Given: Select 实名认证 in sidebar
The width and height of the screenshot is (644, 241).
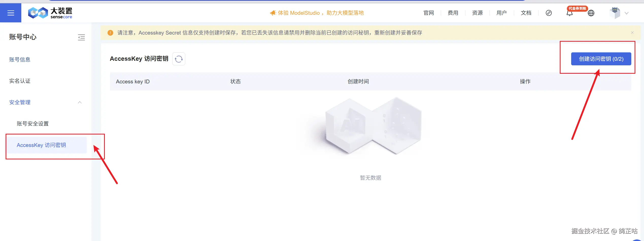Looking at the screenshot, I should (20, 81).
